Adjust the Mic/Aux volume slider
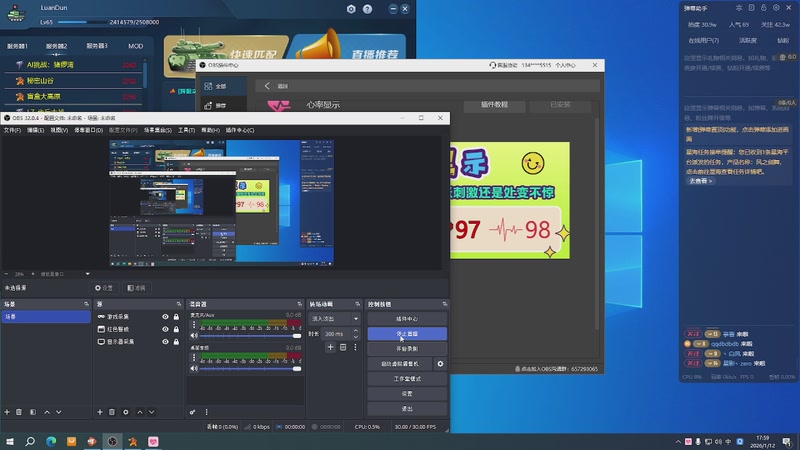This screenshot has width=800, height=450. [x=250, y=336]
